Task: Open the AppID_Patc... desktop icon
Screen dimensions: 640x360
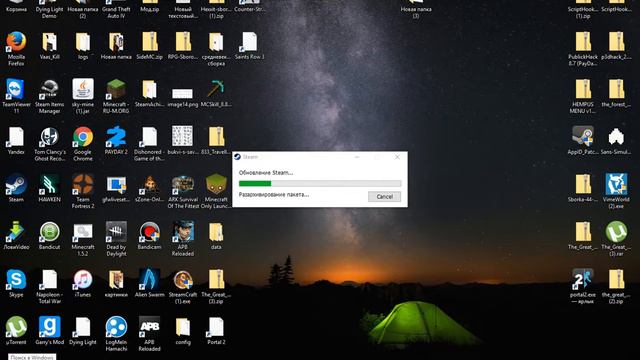Action: click(x=582, y=137)
